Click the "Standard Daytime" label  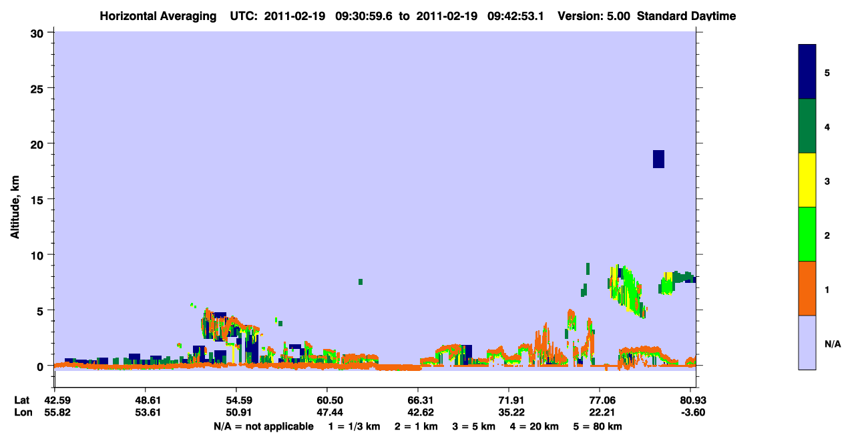686,16
